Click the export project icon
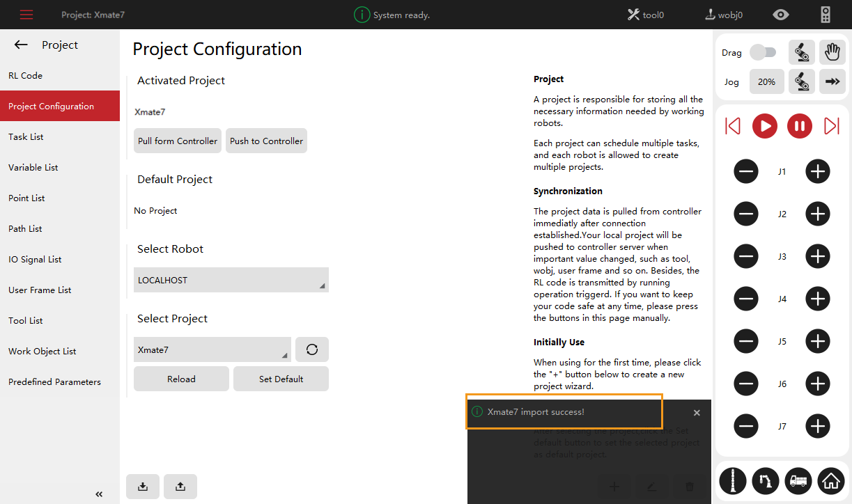 click(180, 487)
